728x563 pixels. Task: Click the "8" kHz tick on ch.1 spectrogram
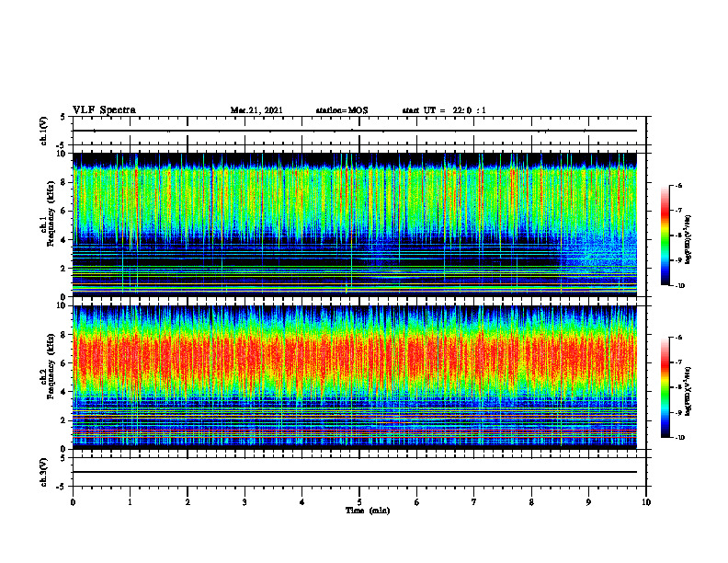click(x=64, y=182)
